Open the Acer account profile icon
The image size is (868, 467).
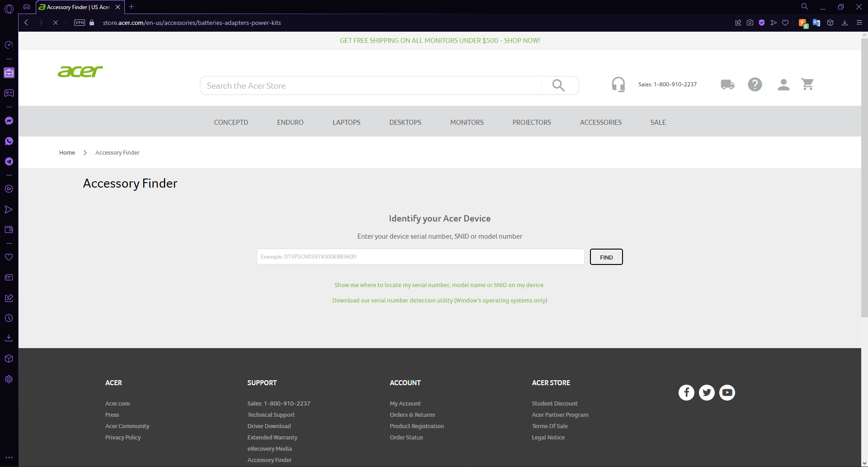coord(783,85)
